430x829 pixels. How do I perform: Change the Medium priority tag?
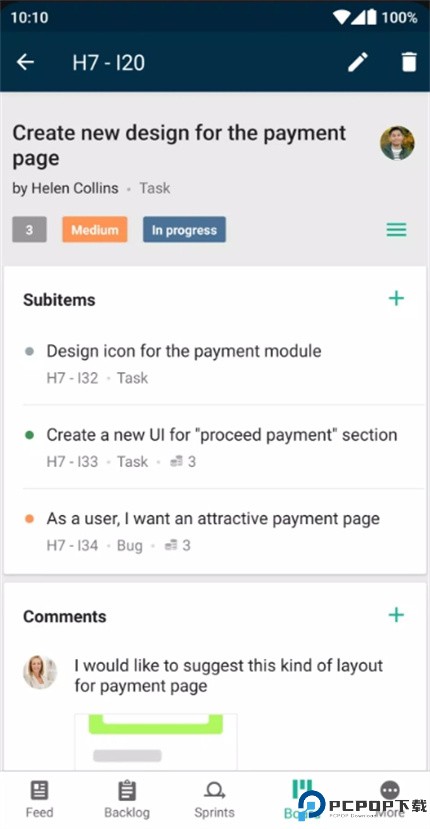(x=95, y=229)
